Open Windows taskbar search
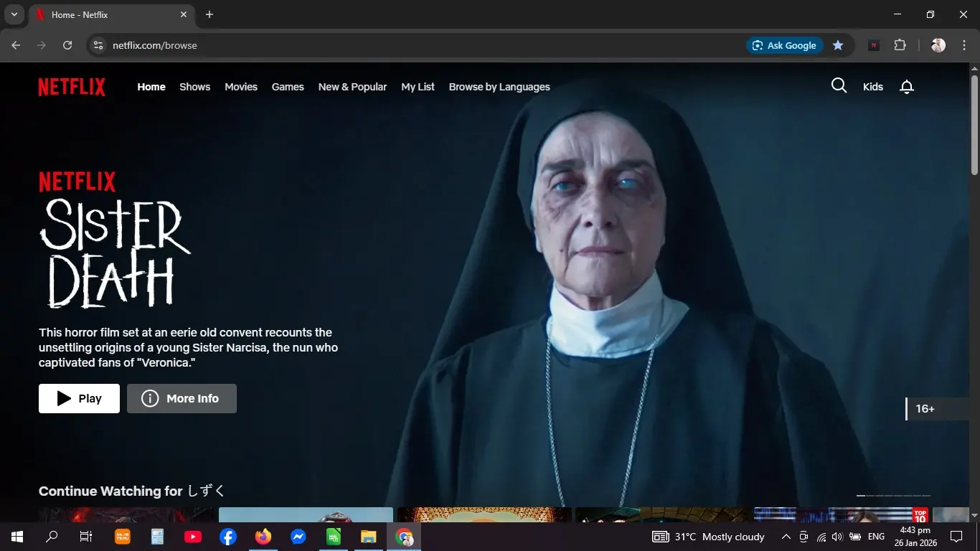The width and height of the screenshot is (980, 551). (52, 537)
